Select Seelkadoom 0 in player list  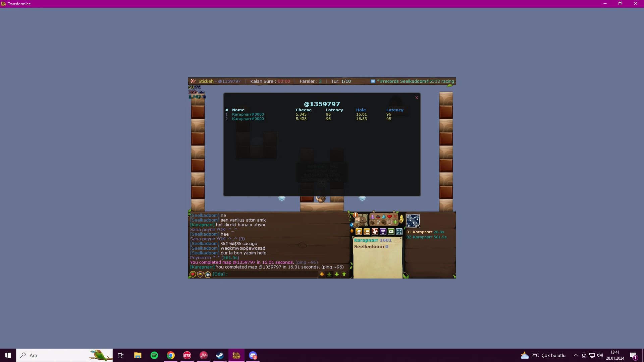pos(371,246)
